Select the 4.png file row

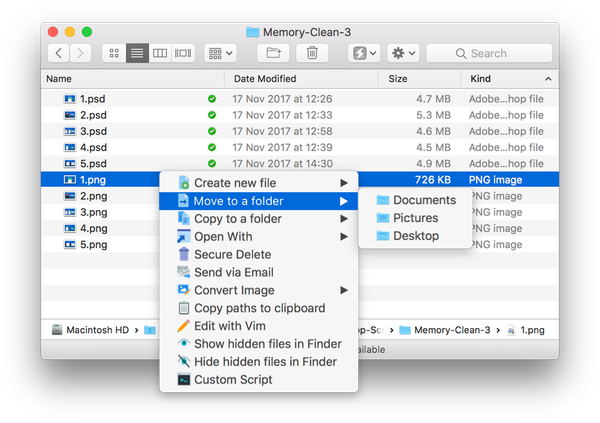pyautogui.click(x=100, y=229)
